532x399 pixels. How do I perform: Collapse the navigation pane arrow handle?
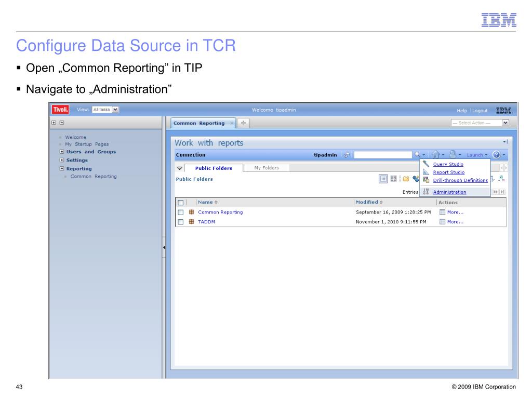pyautogui.click(x=164, y=247)
